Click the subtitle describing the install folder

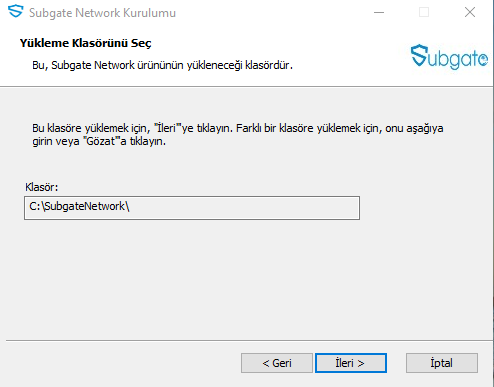162,65
